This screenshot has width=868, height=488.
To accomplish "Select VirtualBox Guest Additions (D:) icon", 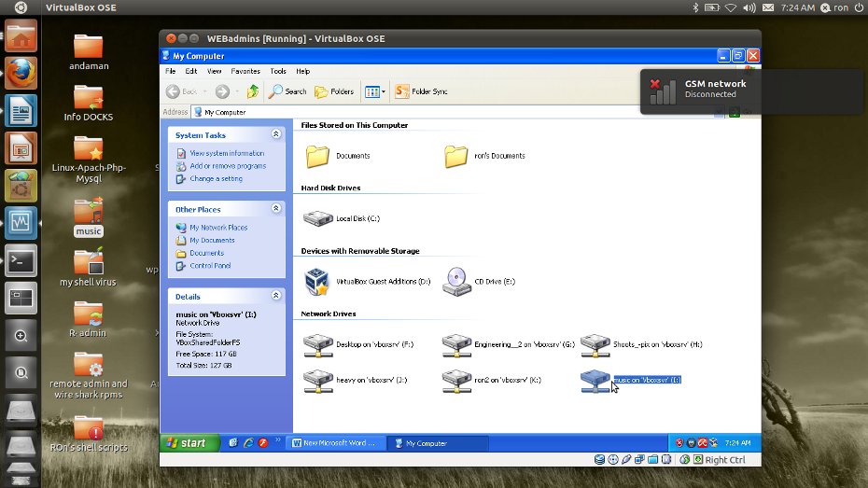I will pos(318,281).
